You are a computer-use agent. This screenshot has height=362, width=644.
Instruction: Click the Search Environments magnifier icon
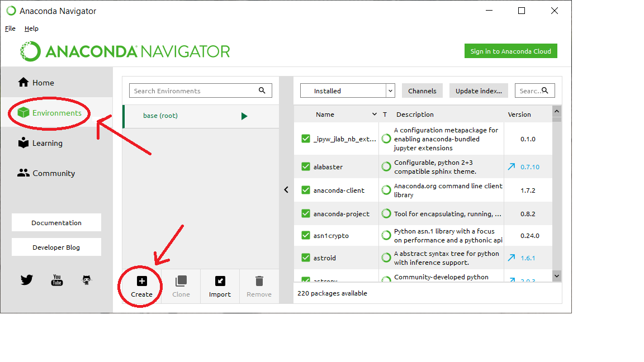(x=262, y=90)
